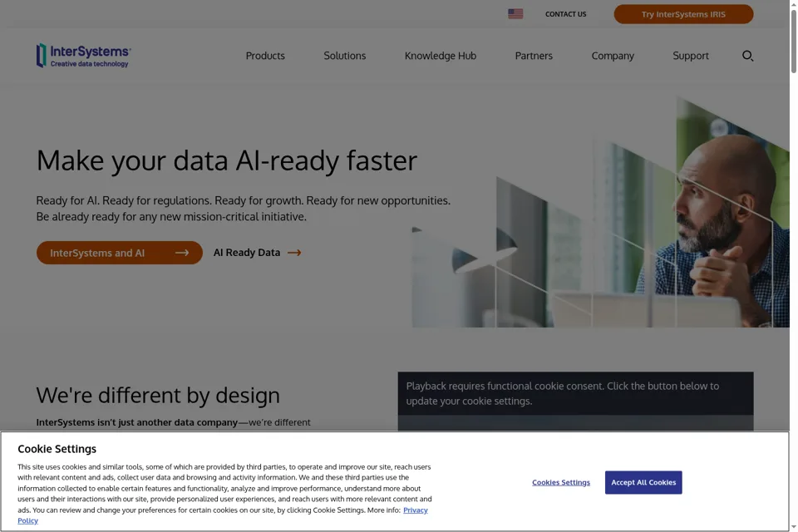
Task: Click the scrollbar down arrow
Action: tap(793, 527)
